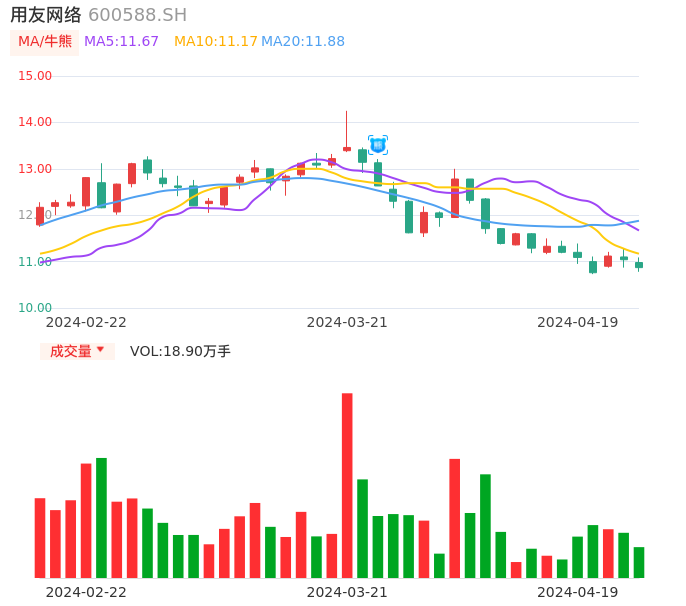Image resolution: width=686 pixels, height=606 pixels.
Task: Click the tallest red volume bar
Action: (347, 486)
